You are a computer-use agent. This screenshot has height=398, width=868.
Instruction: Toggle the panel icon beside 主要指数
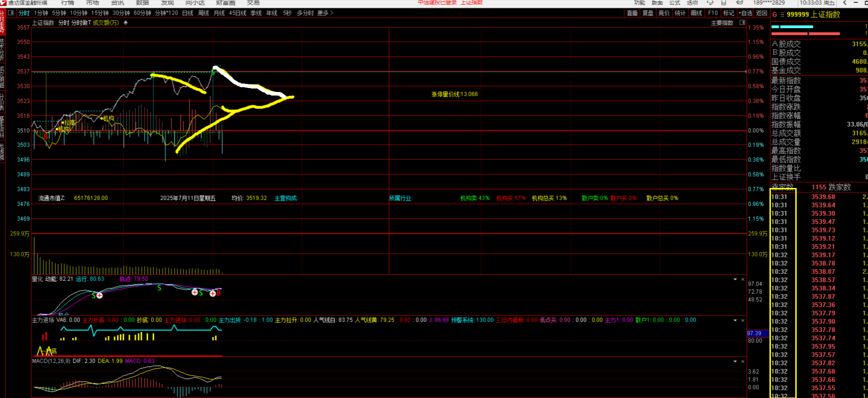click(x=742, y=23)
